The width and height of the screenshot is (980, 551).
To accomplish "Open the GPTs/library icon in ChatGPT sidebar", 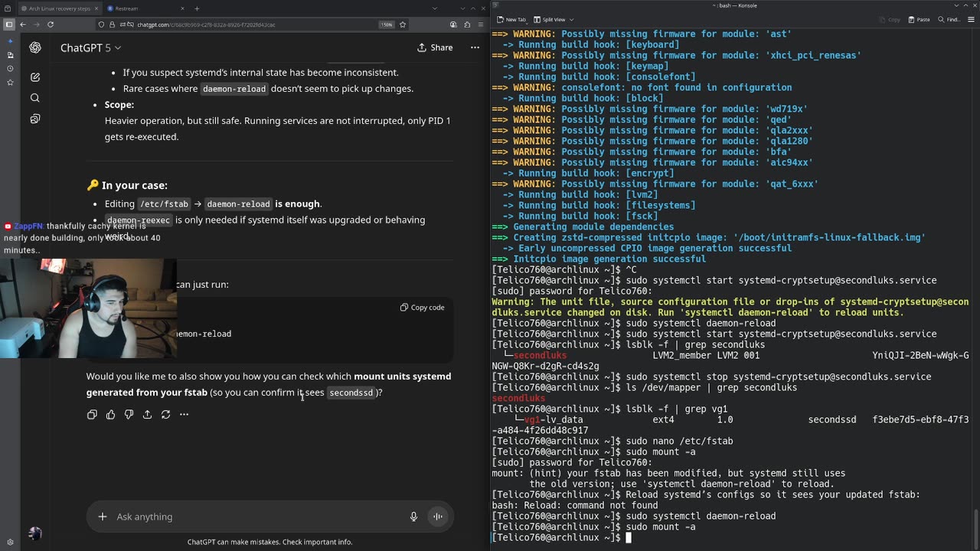I will coord(35,119).
